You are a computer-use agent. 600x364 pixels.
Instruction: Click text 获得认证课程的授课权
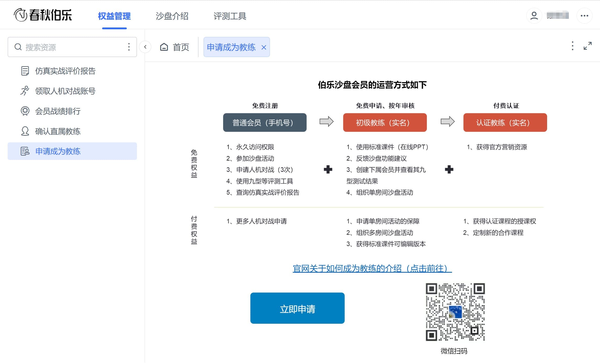(x=504, y=221)
